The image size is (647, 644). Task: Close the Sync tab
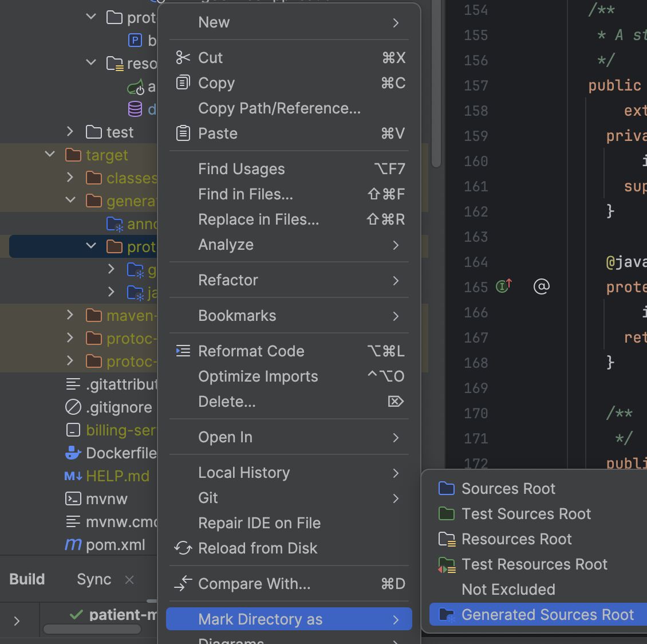[x=129, y=580]
